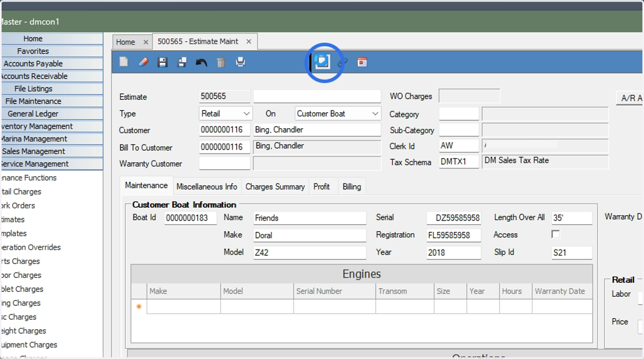Switch to the Miscellaneous Info tab
Image resolution: width=644 pixels, height=359 pixels.
point(207,187)
